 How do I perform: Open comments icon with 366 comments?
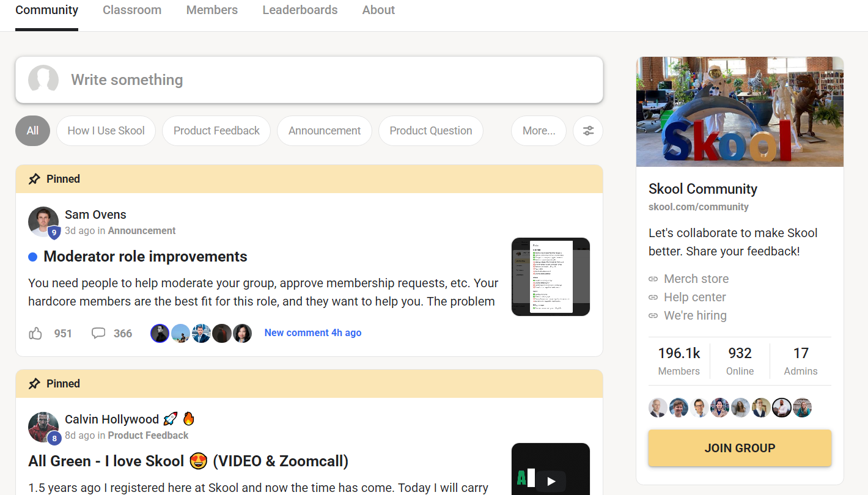[98, 333]
